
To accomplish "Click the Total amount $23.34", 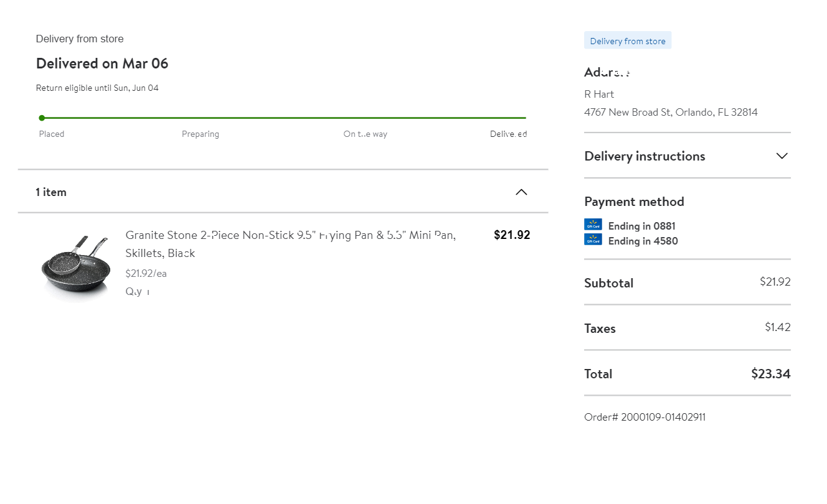I will (x=770, y=374).
